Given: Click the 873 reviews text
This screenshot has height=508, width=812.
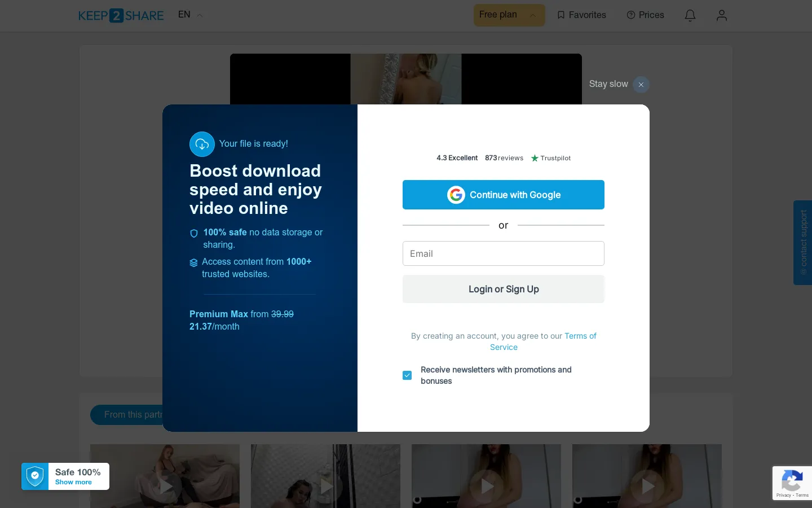Looking at the screenshot, I should coord(504,158).
